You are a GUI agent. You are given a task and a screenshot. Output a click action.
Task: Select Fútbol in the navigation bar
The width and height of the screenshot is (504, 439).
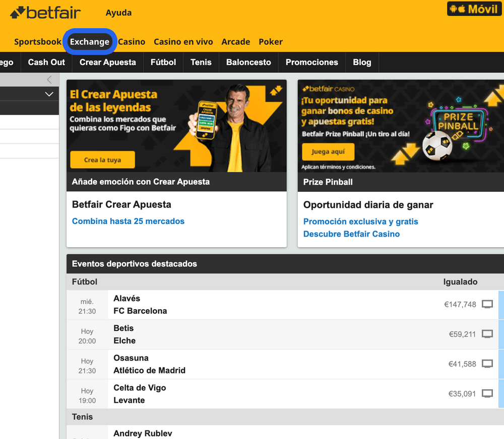[x=163, y=62]
